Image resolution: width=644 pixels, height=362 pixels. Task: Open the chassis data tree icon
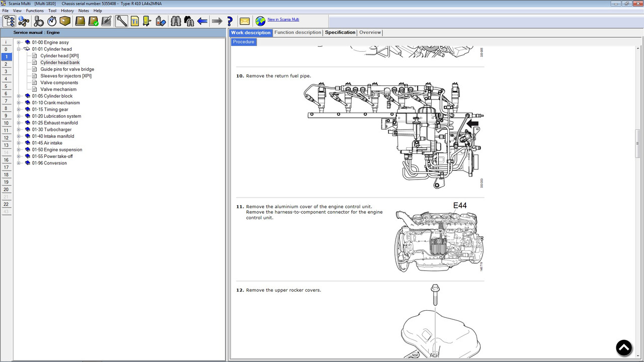[9, 21]
